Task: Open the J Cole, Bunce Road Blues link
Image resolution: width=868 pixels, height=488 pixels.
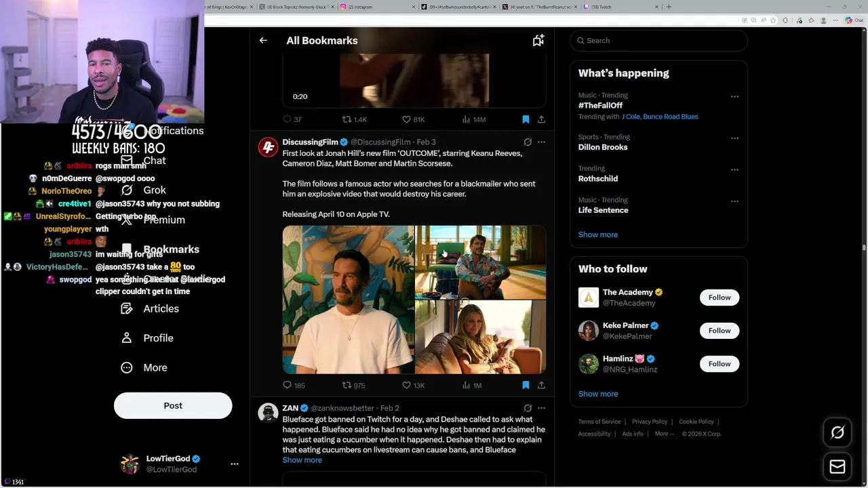Action: click(x=660, y=117)
